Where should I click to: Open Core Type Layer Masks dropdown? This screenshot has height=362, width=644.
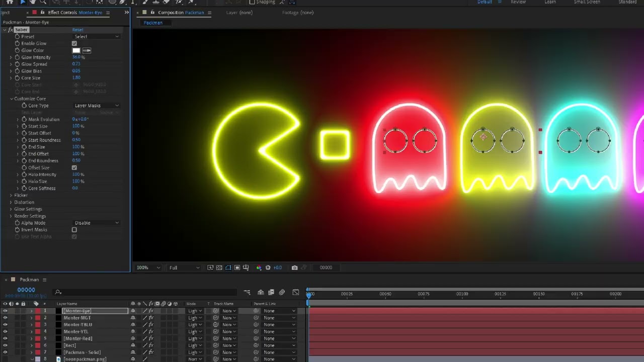coord(97,106)
